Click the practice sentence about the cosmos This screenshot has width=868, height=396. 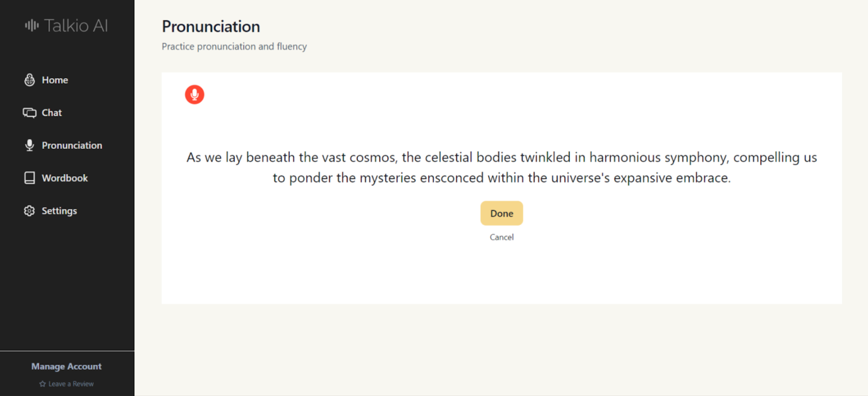[501, 167]
